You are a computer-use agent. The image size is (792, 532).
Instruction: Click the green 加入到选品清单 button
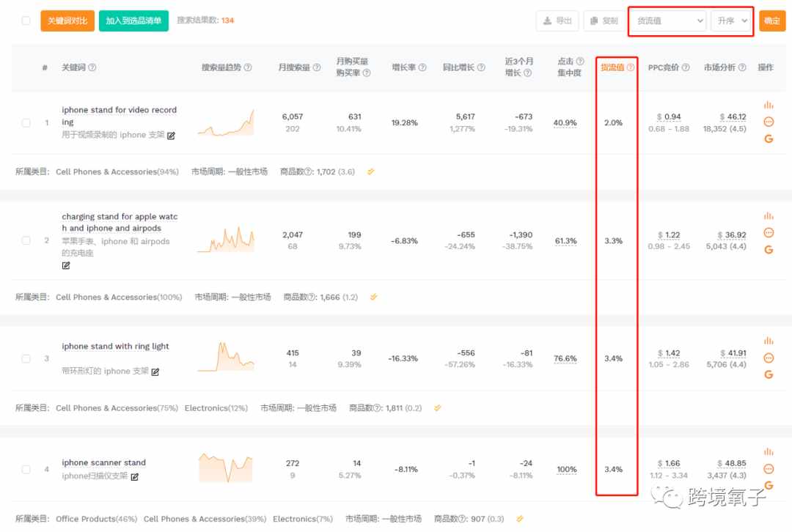click(x=133, y=21)
